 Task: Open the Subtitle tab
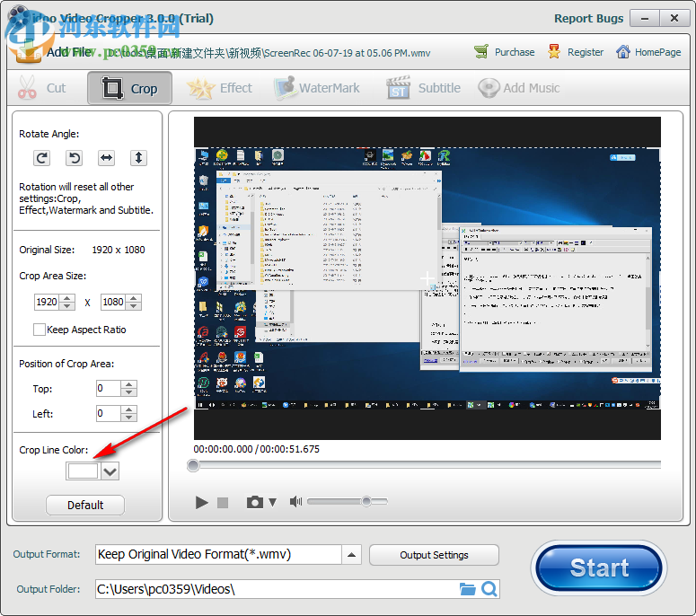click(424, 88)
